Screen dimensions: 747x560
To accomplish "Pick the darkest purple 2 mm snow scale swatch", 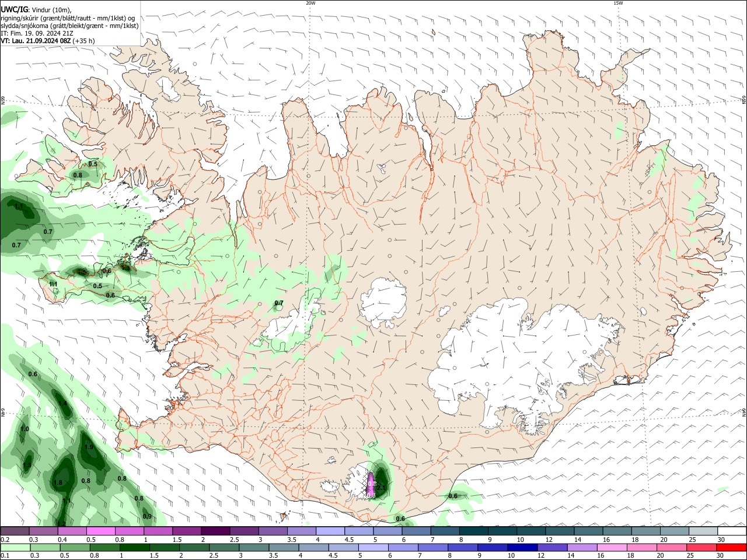I will (x=215, y=531).
